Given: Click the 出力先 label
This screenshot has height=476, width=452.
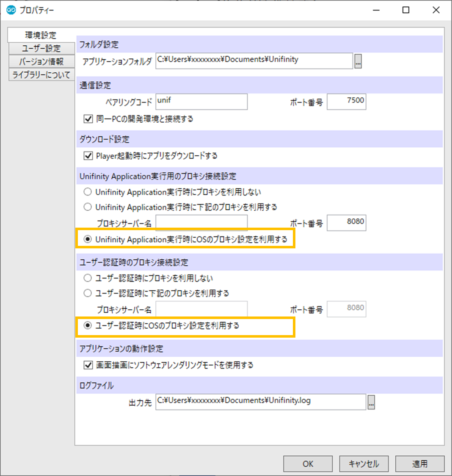Looking at the screenshot, I should click(x=140, y=403).
